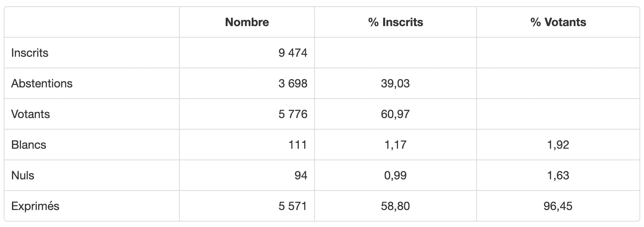Select the "Nuls" row label
This screenshot has height=227, width=644.
pyautogui.click(x=23, y=175)
